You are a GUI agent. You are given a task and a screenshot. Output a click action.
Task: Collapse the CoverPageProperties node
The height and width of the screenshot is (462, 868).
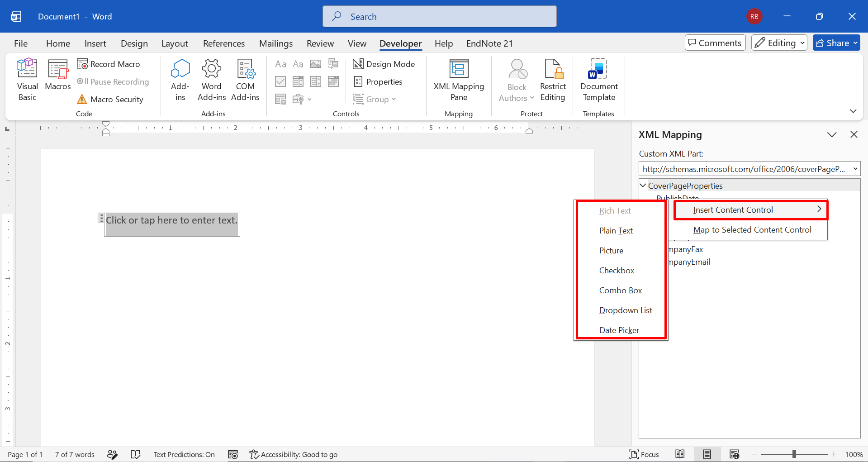point(643,186)
